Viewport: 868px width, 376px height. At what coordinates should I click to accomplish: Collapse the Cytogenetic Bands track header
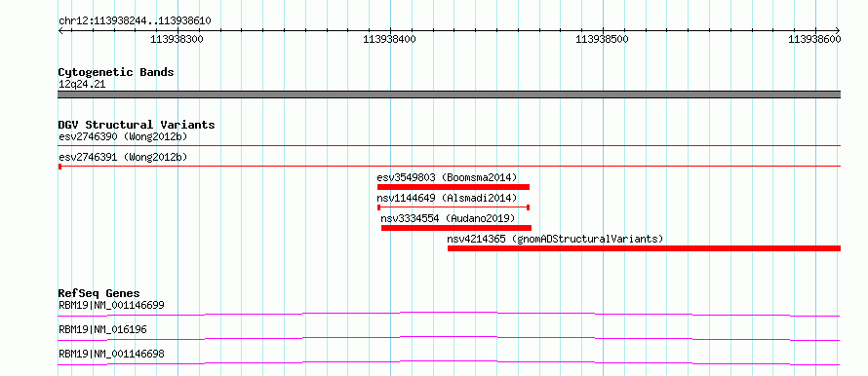tap(116, 72)
